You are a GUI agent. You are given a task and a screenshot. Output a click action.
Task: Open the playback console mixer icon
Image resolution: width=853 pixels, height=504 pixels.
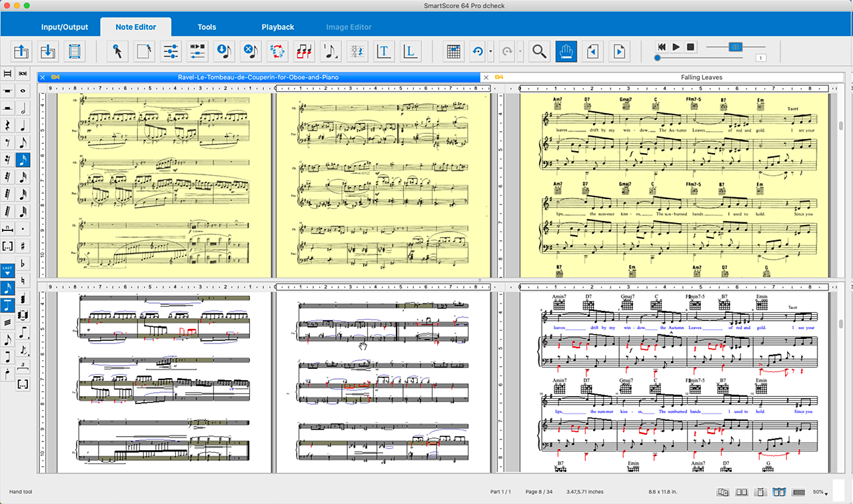click(197, 51)
